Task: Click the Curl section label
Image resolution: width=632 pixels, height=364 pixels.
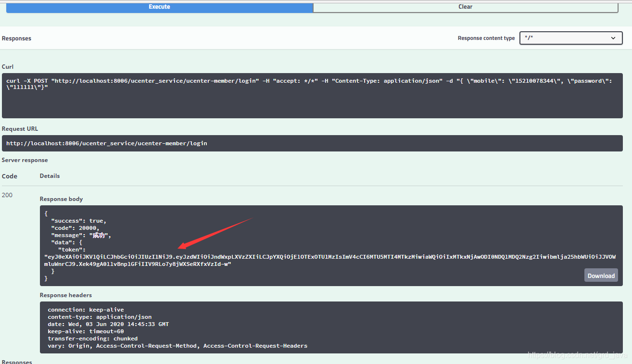Action: (8, 67)
